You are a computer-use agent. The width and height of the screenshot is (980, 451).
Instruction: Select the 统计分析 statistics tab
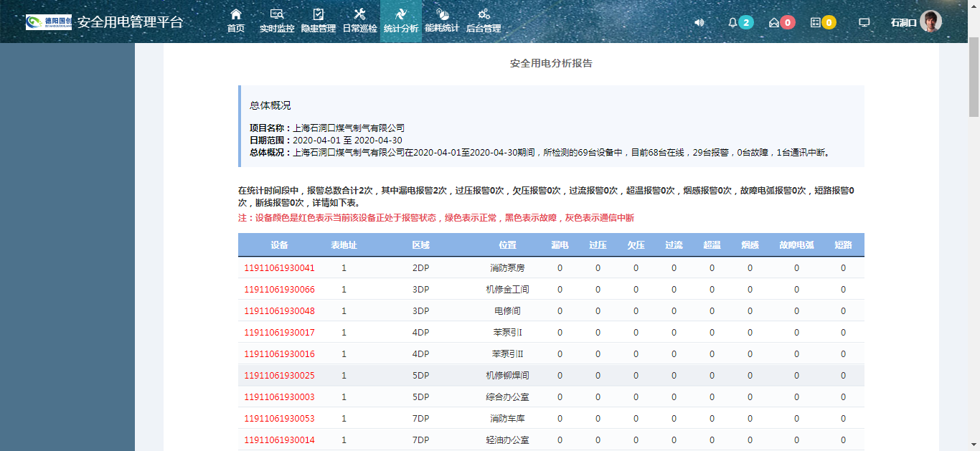(401, 21)
